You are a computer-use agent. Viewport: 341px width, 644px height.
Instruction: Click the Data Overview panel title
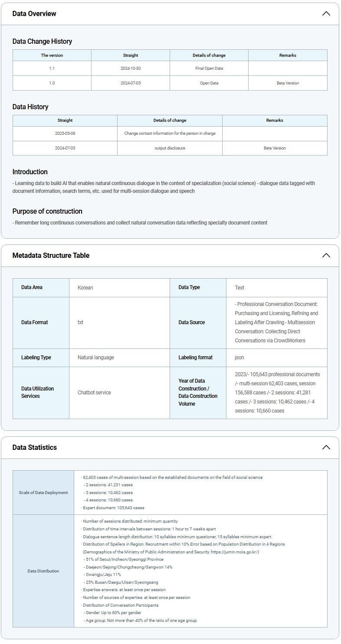pos(34,13)
